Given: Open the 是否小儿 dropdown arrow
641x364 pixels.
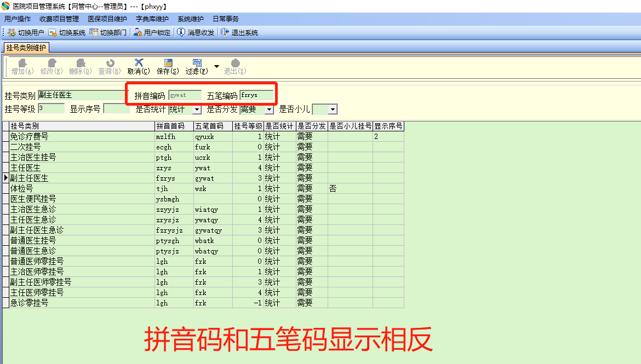Looking at the screenshot, I should (x=333, y=109).
